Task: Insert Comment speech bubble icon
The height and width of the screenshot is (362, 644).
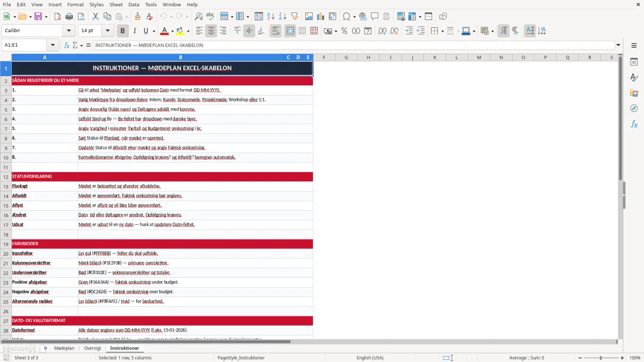Action: pyautogui.click(x=375, y=17)
